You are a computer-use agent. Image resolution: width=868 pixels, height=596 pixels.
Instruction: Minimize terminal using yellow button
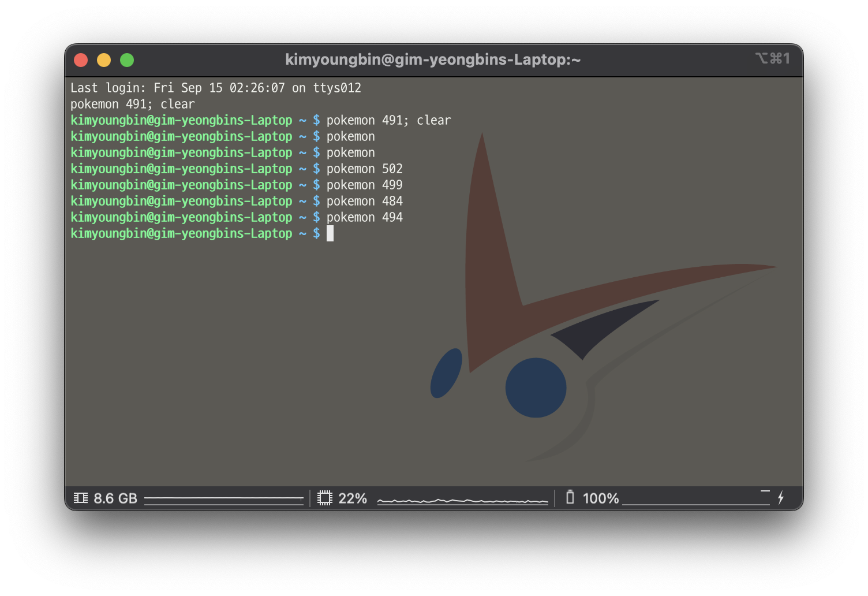(x=104, y=60)
